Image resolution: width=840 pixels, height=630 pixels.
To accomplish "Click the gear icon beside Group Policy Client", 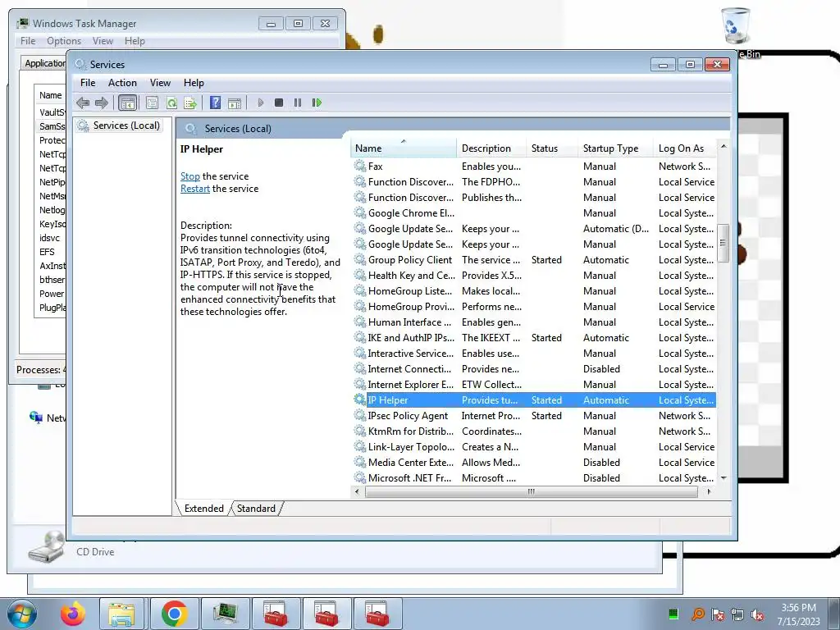I will pyautogui.click(x=360, y=260).
